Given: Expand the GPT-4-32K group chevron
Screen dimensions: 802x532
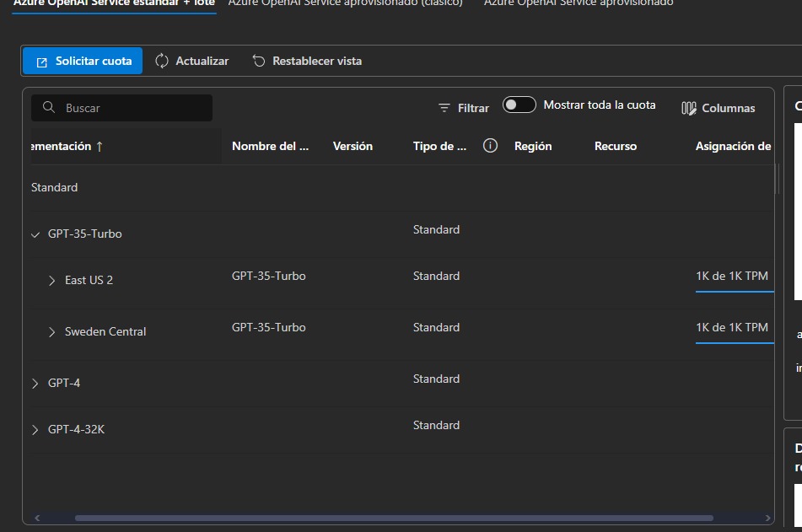Looking at the screenshot, I should coord(35,430).
